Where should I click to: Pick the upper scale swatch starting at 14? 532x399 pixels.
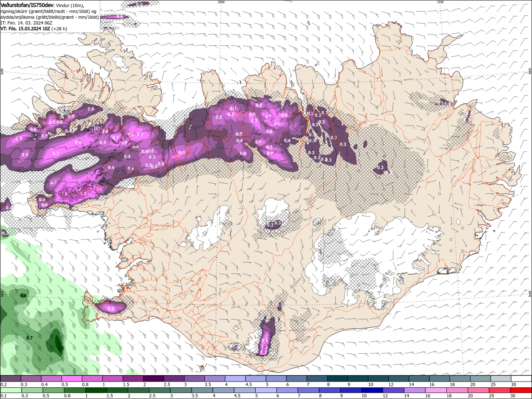click(419, 379)
